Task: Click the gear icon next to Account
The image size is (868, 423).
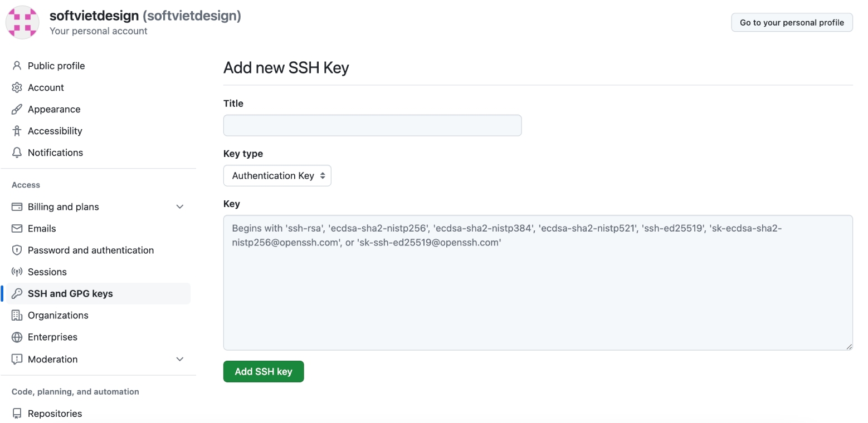Action: [x=17, y=87]
